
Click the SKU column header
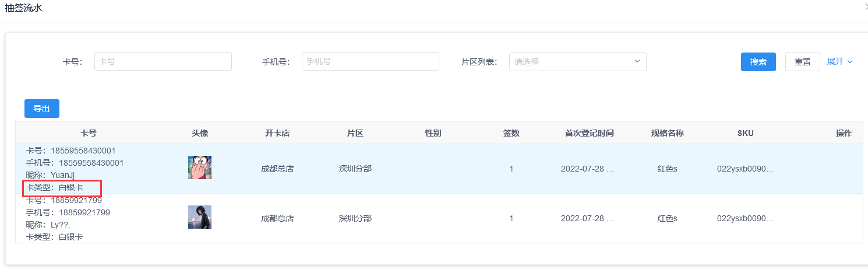tap(745, 133)
